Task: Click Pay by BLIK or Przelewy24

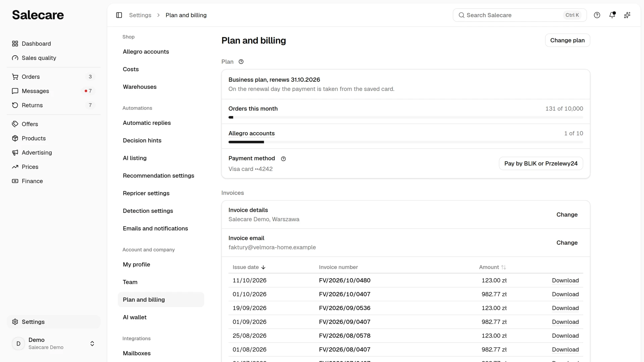Action: click(x=541, y=164)
